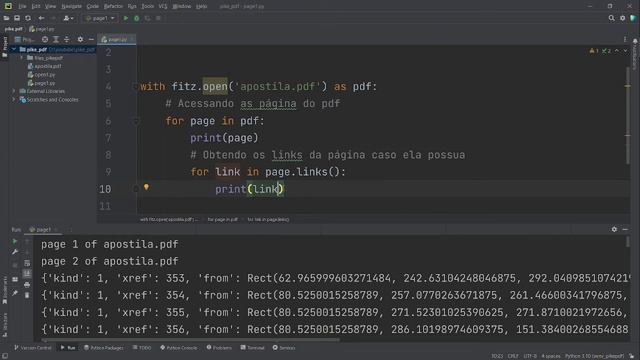Print the Run console output
This screenshot has height=360, width=640.
point(27,284)
